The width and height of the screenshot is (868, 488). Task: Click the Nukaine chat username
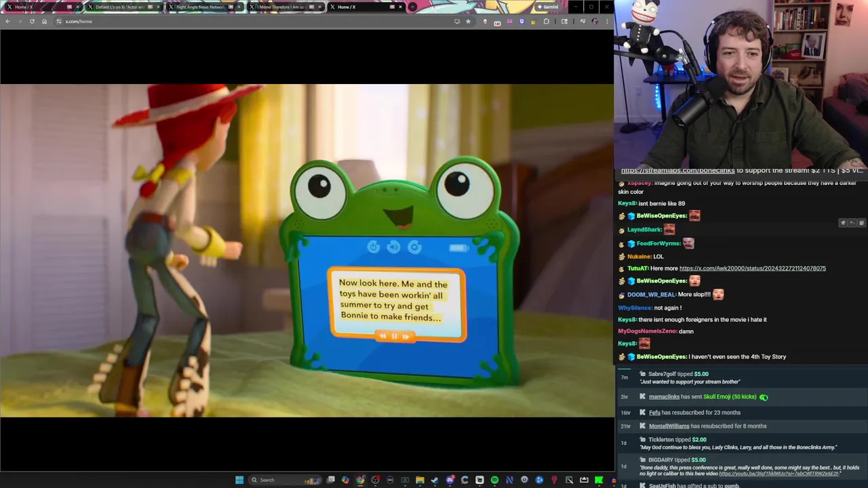639,257
